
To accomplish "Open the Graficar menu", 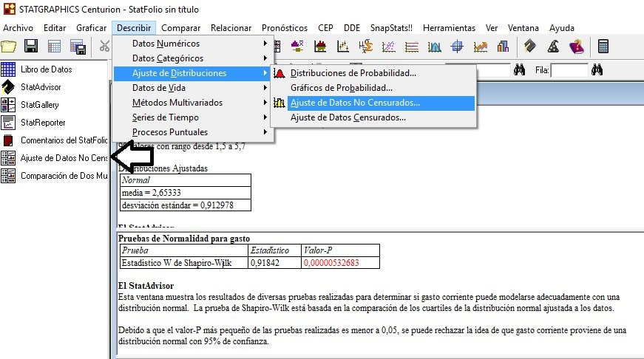I will coord(91,28).
